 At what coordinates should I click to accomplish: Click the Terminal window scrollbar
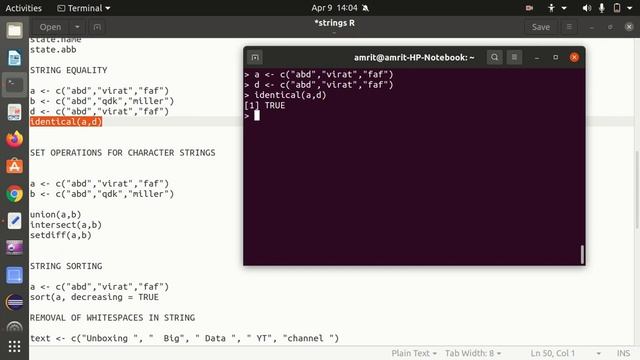582,255
